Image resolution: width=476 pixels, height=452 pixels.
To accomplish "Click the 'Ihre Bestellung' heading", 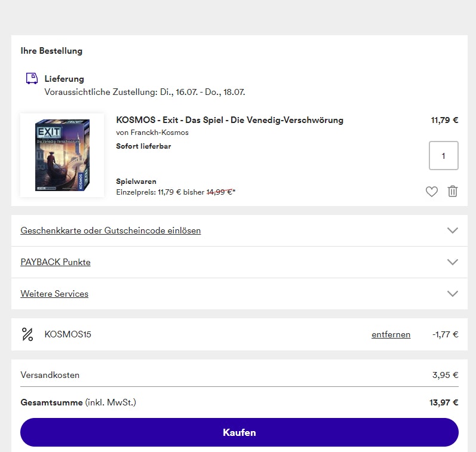I will click(51, 51).
